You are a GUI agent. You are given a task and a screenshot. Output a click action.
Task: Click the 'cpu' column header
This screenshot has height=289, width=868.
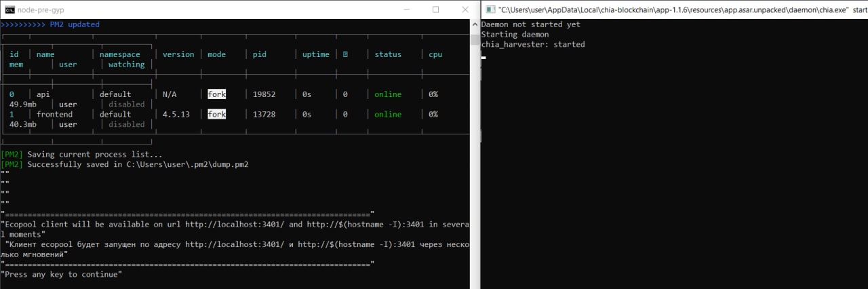[x=435, y=54]
